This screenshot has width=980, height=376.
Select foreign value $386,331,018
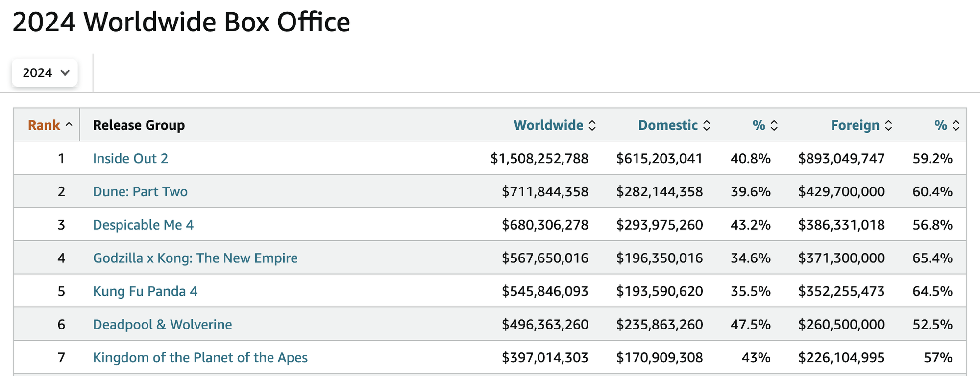[x=841, y=225]
